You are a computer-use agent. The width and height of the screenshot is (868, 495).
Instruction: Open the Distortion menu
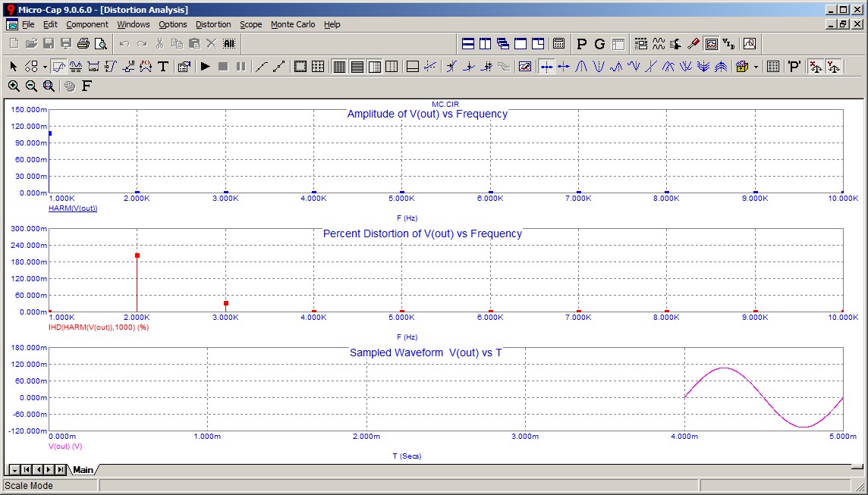coord(212,24)
